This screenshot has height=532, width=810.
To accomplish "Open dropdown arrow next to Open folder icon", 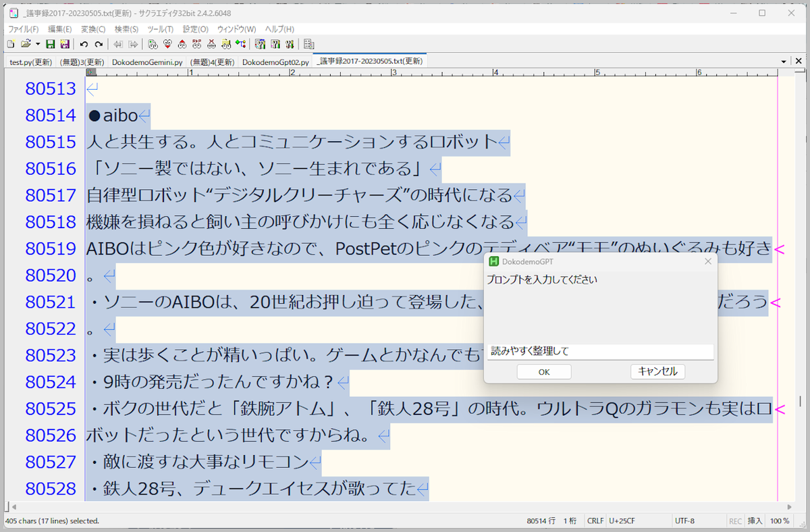I will (x=38, y=45).
